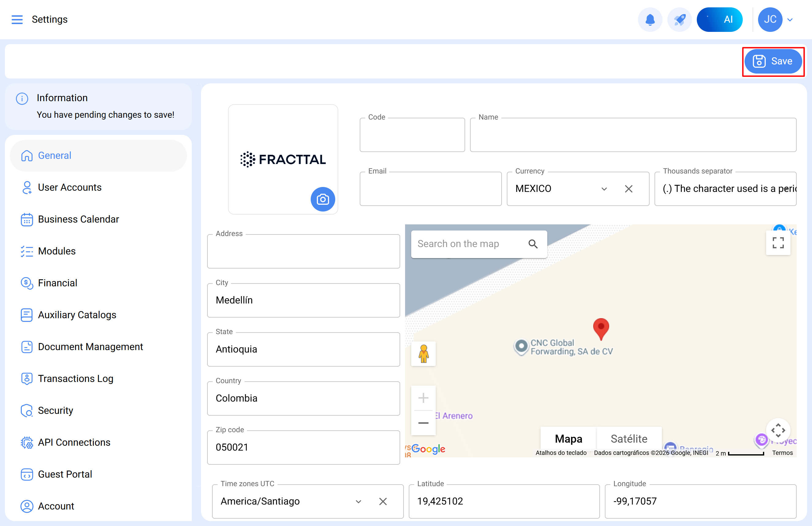812x526 pixels.
Task: Switch map to Satélite view
Action: tap(628, 438)
